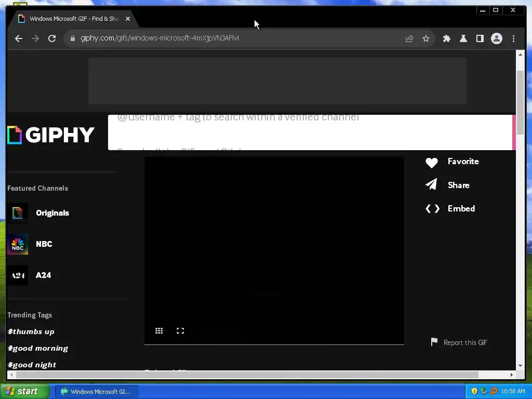Viewport: 532px width, 399px height.
Task: Open the A24 channel link
Action: [44, 275]
